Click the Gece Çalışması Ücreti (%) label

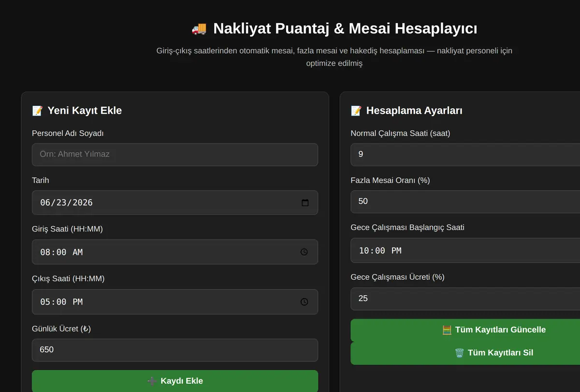coord(398,277)
